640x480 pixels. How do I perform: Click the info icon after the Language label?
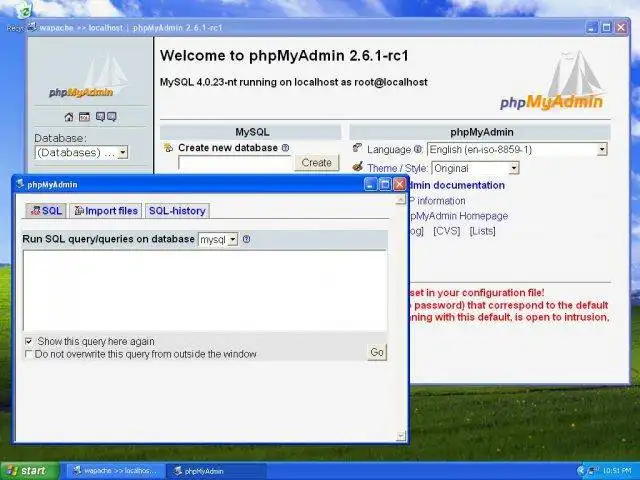[x=418, y=149]
